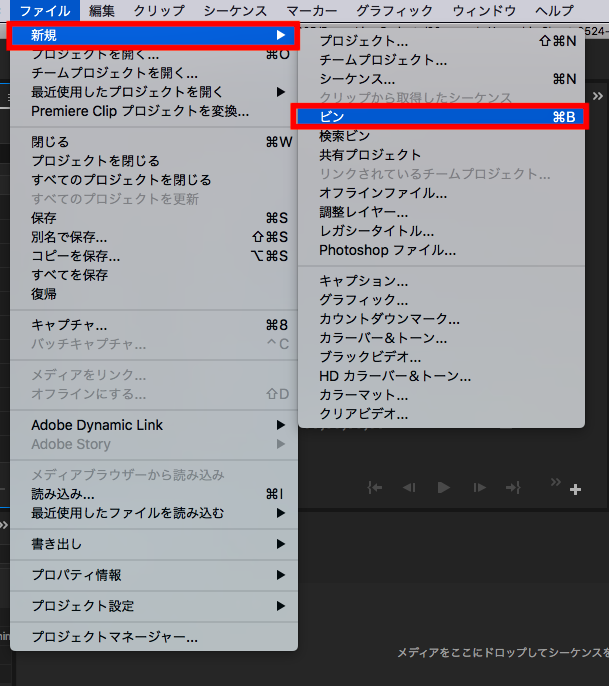Image resolution: width=609 pixels, height=686 pixels.
Task: Click the Play button in monitor
Action: [444, 487]
